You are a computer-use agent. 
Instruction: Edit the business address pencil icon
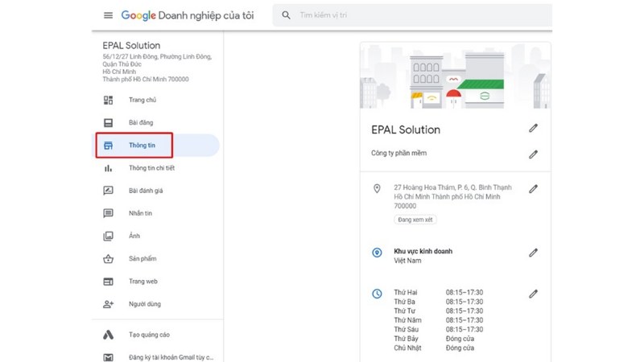point(533,189)
